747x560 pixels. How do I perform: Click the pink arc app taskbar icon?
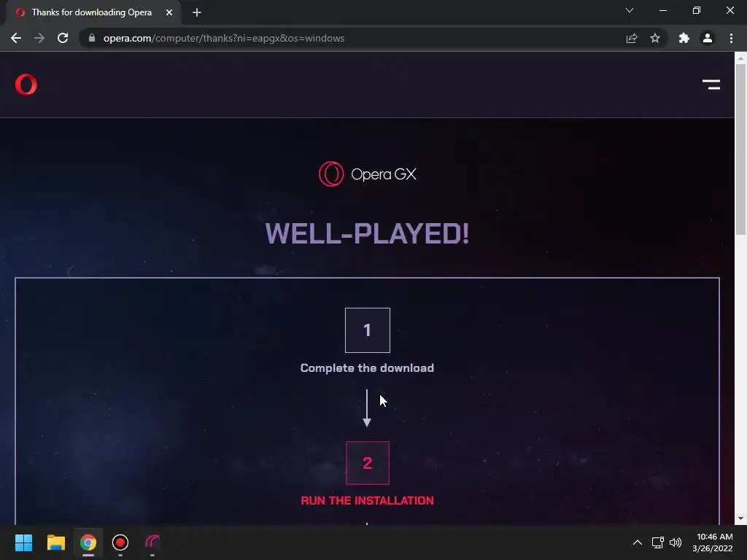152,542
